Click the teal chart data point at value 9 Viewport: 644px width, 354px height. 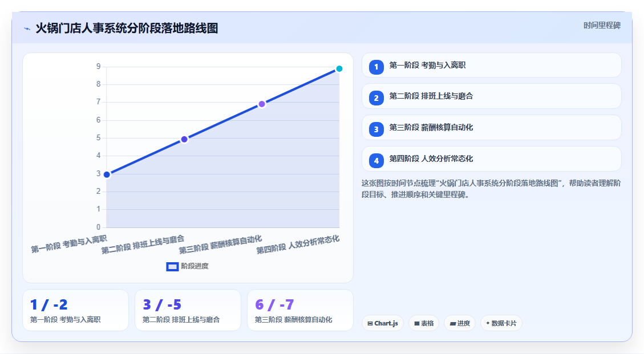pyautogui.click(x=339, y=68)
